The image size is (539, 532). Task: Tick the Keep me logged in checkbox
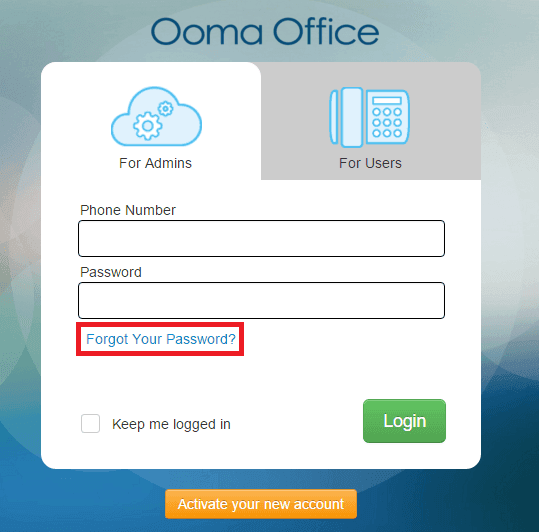pyautogui.click(x=90, y=423)
